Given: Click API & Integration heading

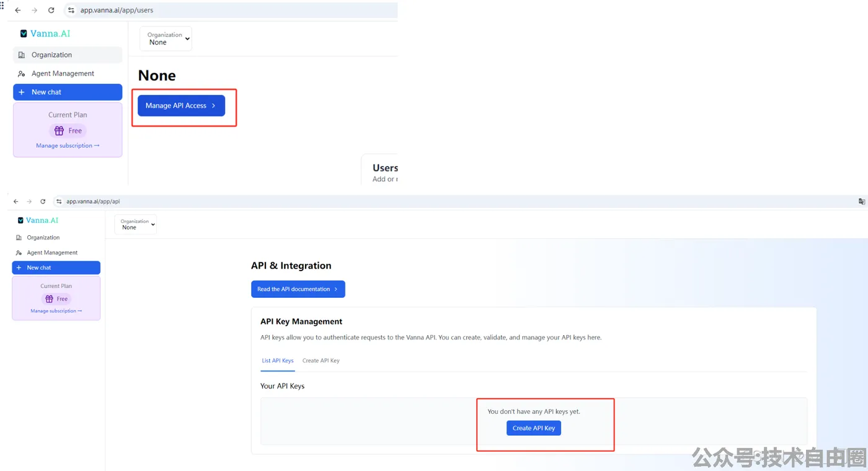Looking at the screenshot, I should 291,266.
